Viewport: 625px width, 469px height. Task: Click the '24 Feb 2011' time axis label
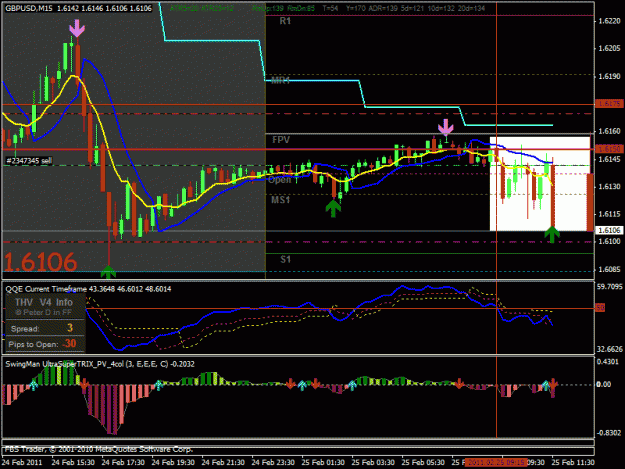tap(22, 463)
